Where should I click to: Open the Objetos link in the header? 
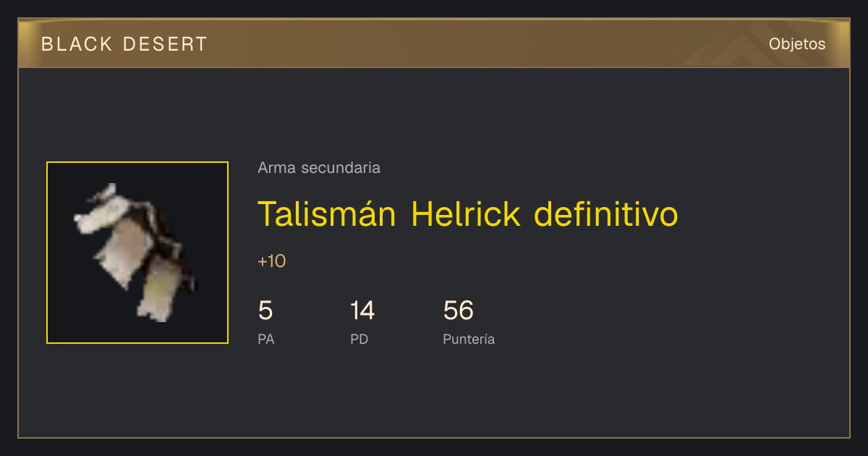[x=797, y=44]
